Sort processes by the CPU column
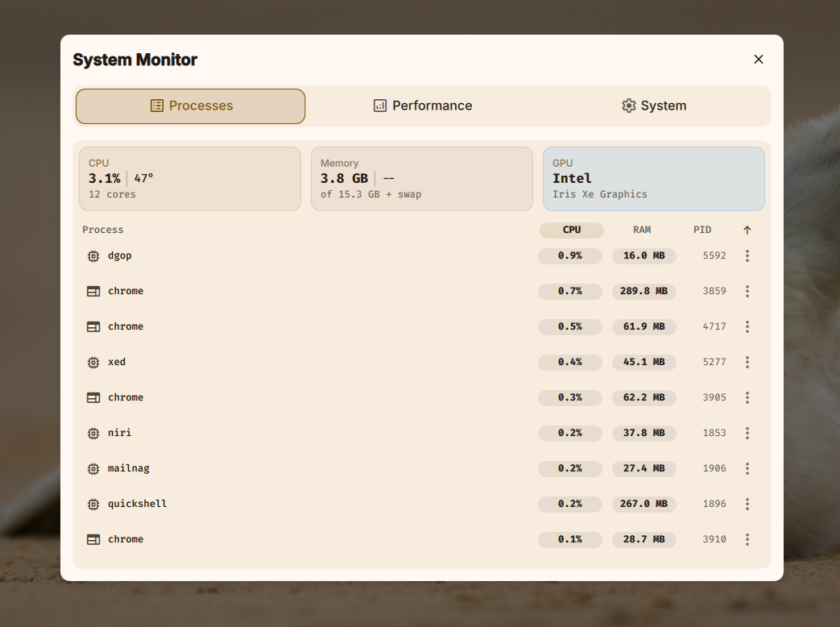840x627 pixels. 571,230
